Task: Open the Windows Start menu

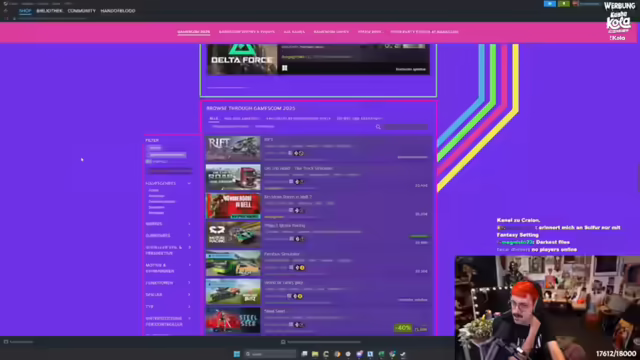Action: click(x=237, y=354)
